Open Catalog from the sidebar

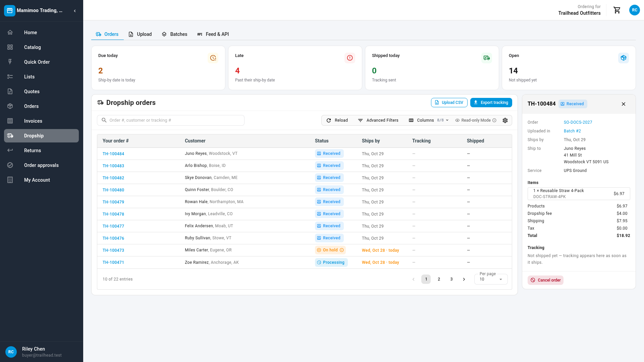(41, 47)
